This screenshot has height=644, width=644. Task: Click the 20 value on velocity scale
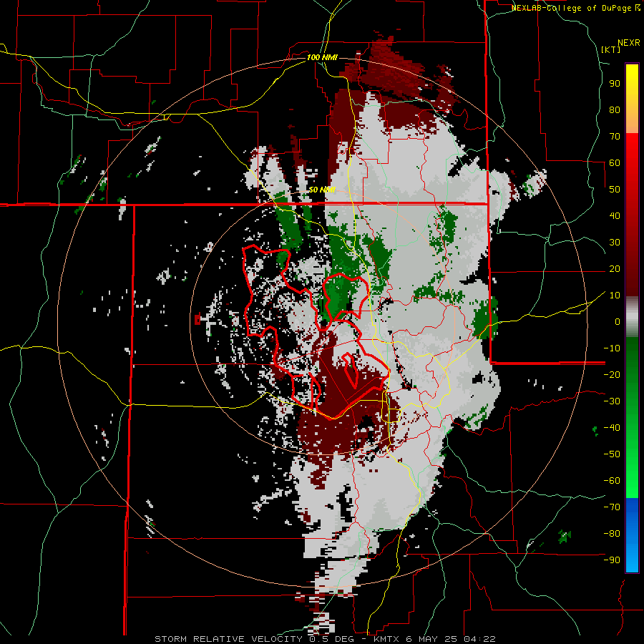pyautogui.click(x=615, y=268)
